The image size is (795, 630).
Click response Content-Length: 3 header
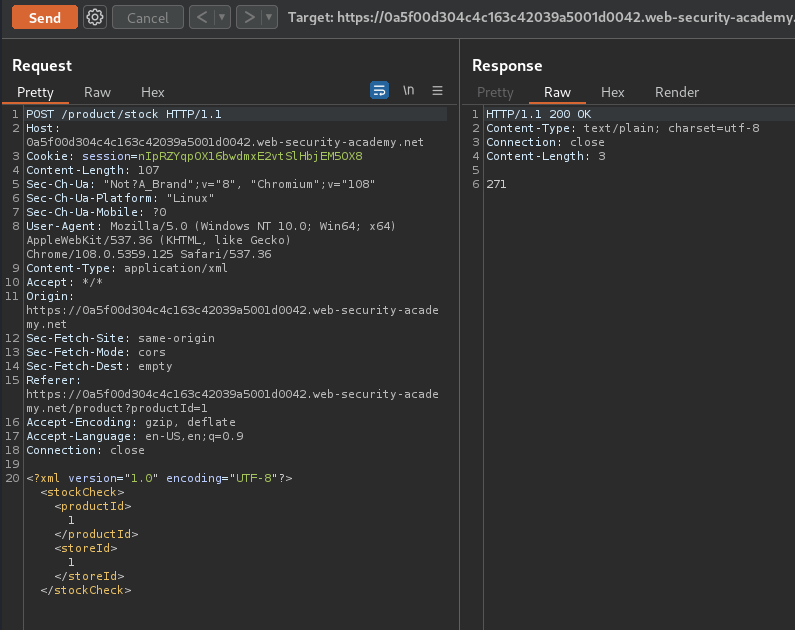pyautogui.click(x=546, y=156)
